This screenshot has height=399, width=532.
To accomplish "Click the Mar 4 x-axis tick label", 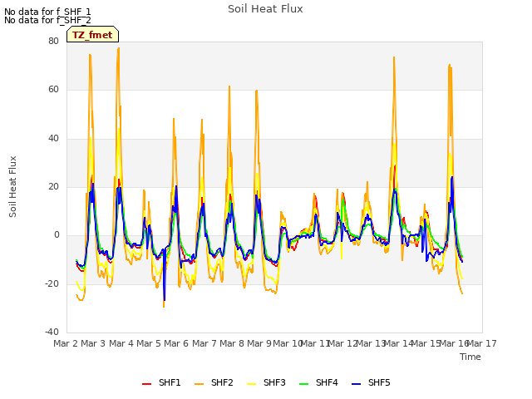I will click(x=121, y=343).
